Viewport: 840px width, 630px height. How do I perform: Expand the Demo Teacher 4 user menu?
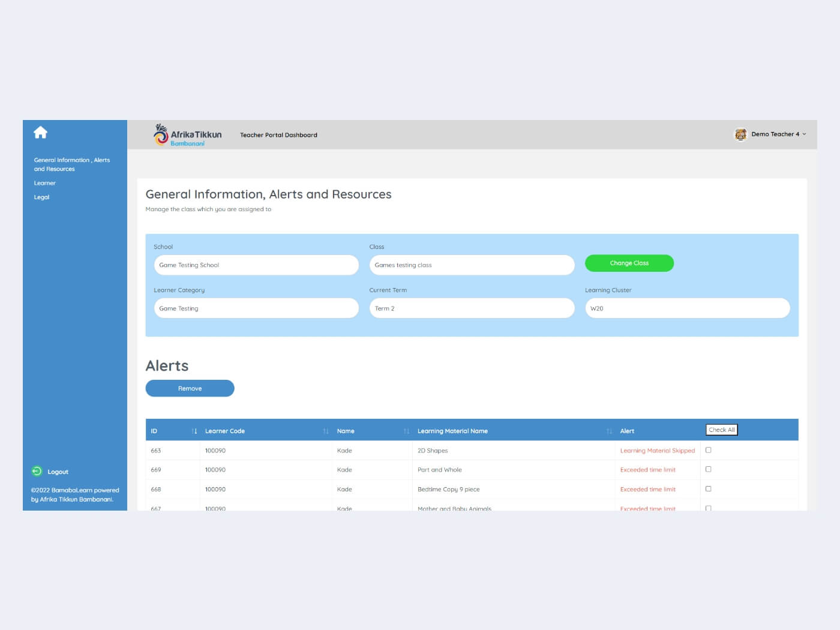pyautogui.click(x=778, y=134)
